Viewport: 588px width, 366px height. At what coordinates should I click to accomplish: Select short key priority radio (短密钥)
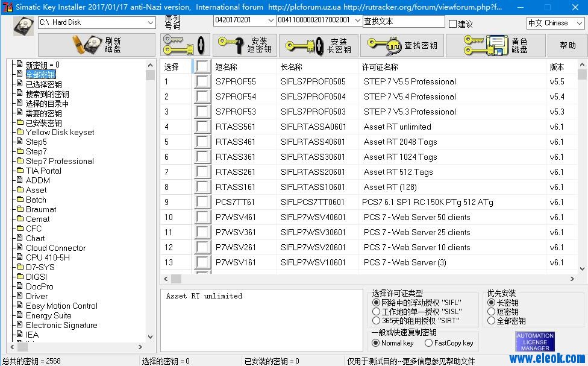pyautogui.click(x=491, y=312)
